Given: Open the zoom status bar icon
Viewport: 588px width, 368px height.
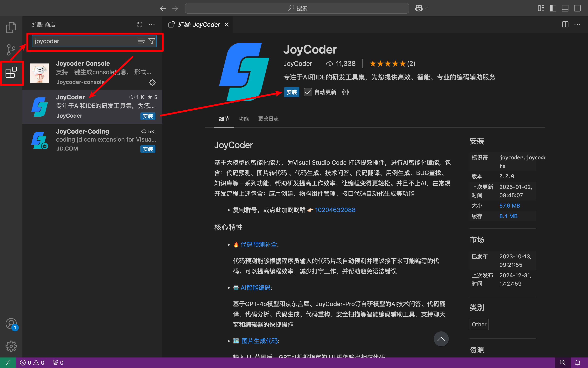Looking at the screenshot, I should click(563, 363).
